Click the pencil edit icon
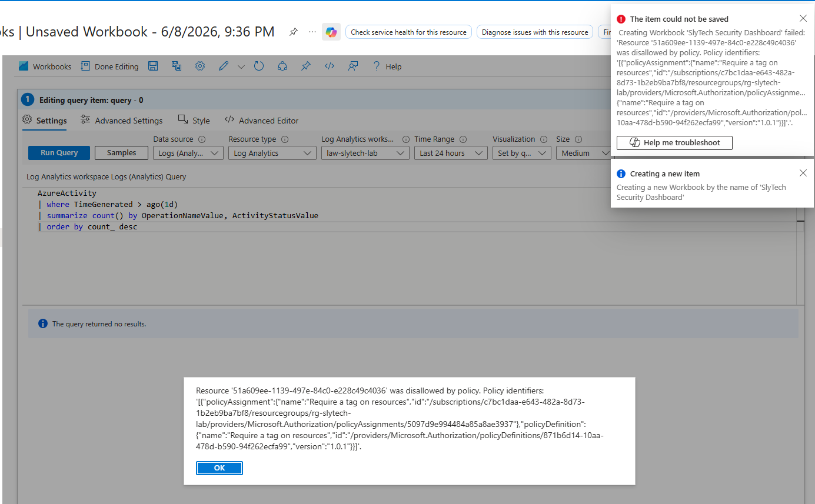 224,66
